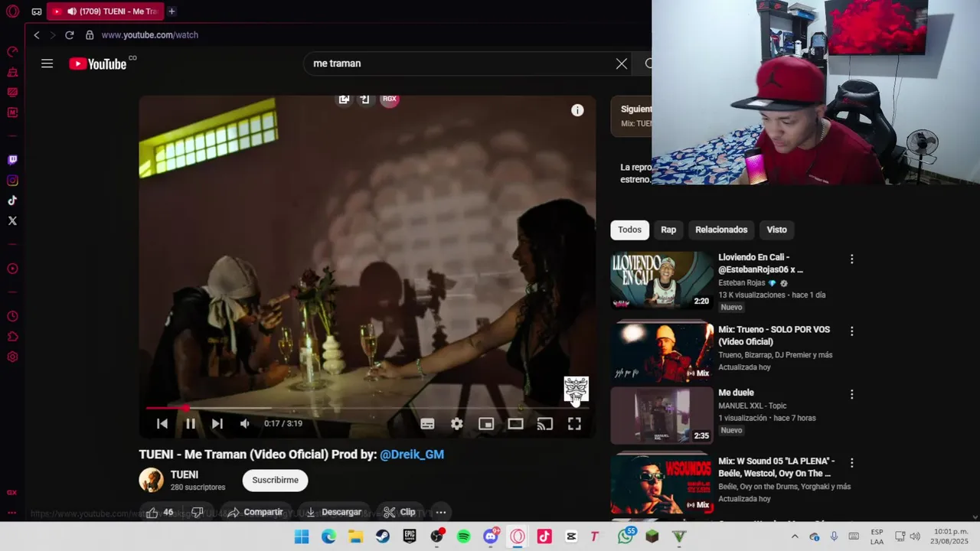Show video info card icon

coord(577,110)
